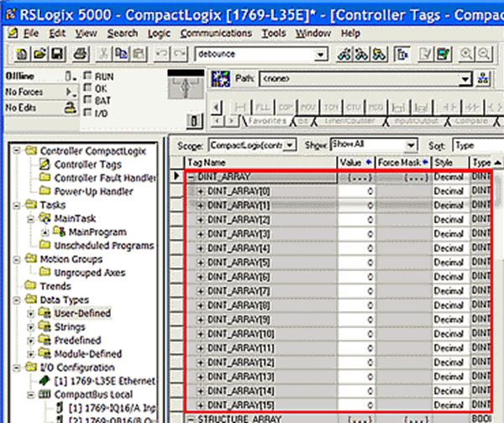504x423 pixels.
Task: Switch to the Favorites instruction tab
Action: pyautogui.click(x=267, y=121)
